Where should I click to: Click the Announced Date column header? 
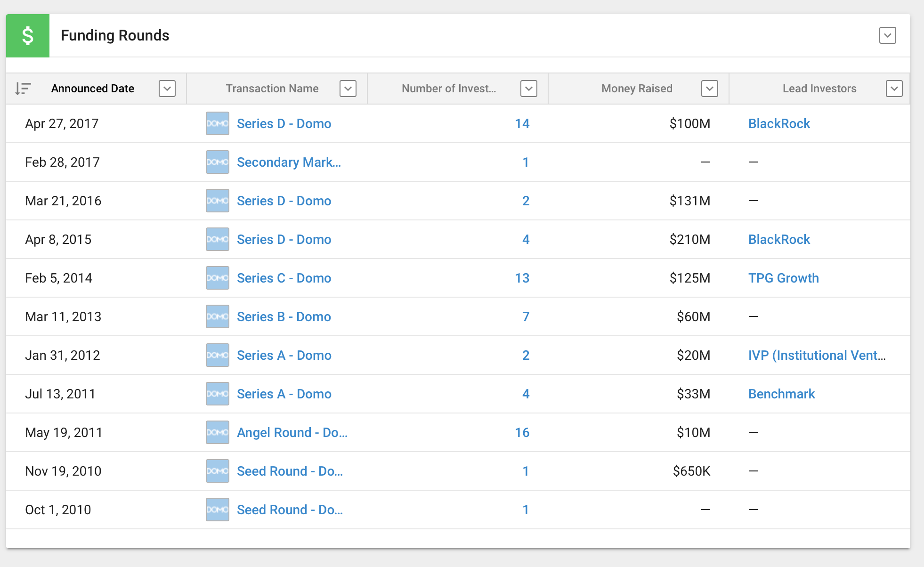(x=93, y=88)
